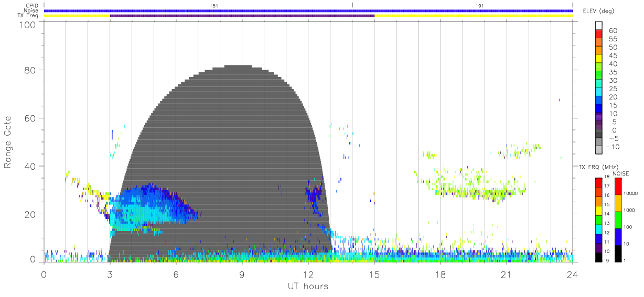The width and height of the screenshot is (644, 297).
Task: Click the '12' tick label on UT hours axis
Action: click(308, 274)
